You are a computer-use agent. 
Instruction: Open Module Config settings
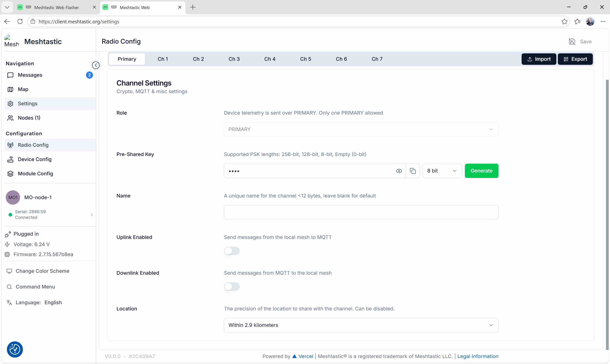[35, 174]
